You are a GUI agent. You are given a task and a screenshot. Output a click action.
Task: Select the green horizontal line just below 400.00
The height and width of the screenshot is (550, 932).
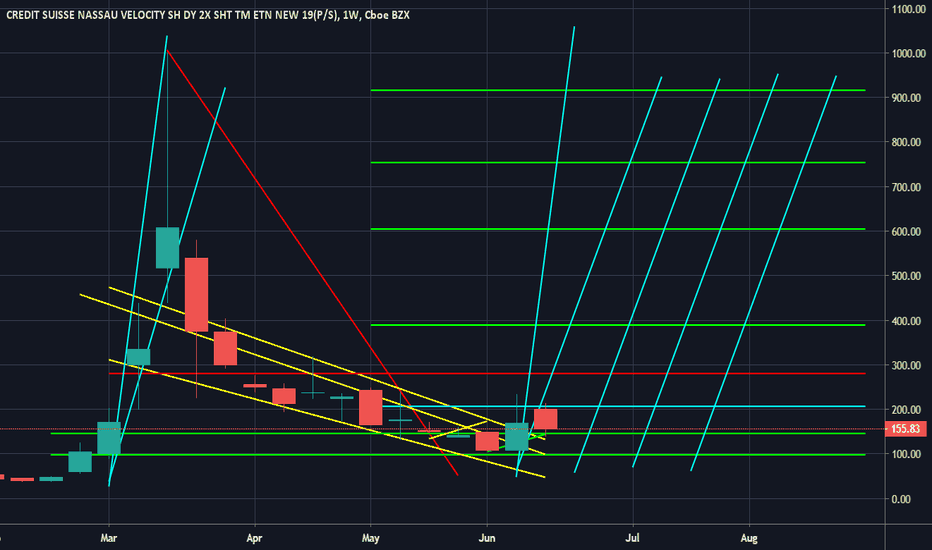click(618, 325)
